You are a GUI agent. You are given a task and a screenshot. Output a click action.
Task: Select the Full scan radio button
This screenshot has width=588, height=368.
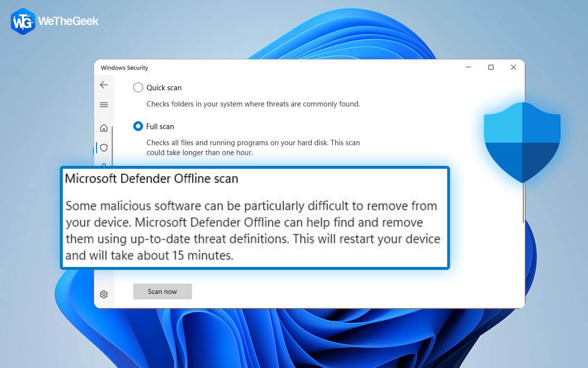coord(138,126)
